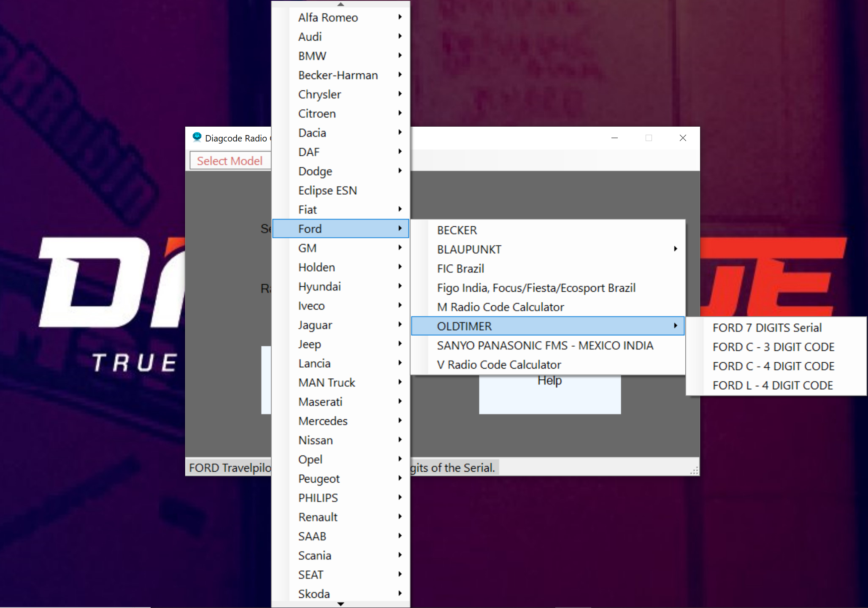Open the Maserati submenu
The width and height of the screenshot is (868, 608).
(x=341, y=402)
